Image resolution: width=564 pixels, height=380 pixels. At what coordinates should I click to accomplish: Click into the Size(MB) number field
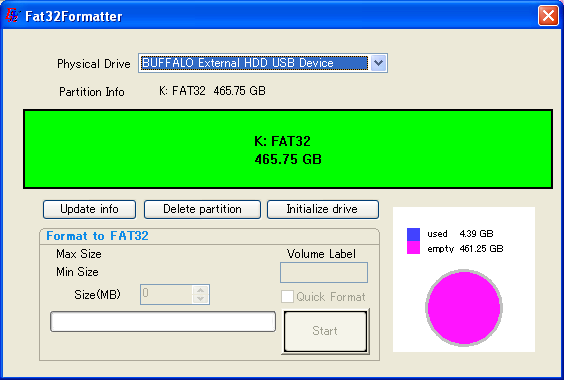click(x=167, y=294)
